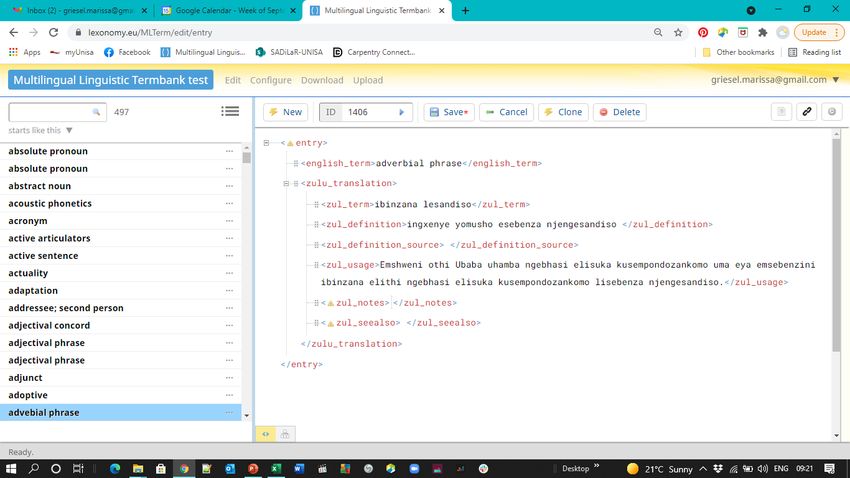Collapse the entry root element
Image resolution: width=850 pixels, height=478 pixels.
click(266, 143)
